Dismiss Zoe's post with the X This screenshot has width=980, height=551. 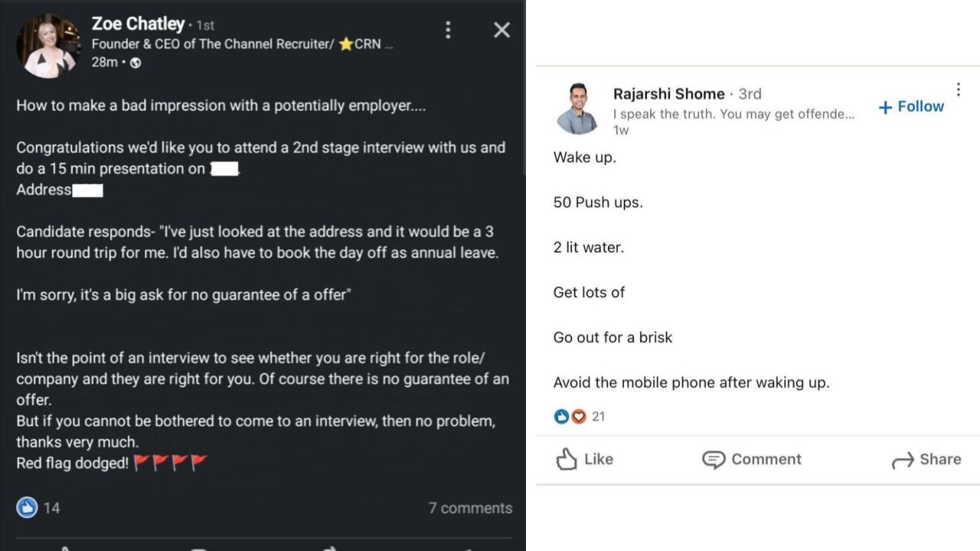(501, 29)
